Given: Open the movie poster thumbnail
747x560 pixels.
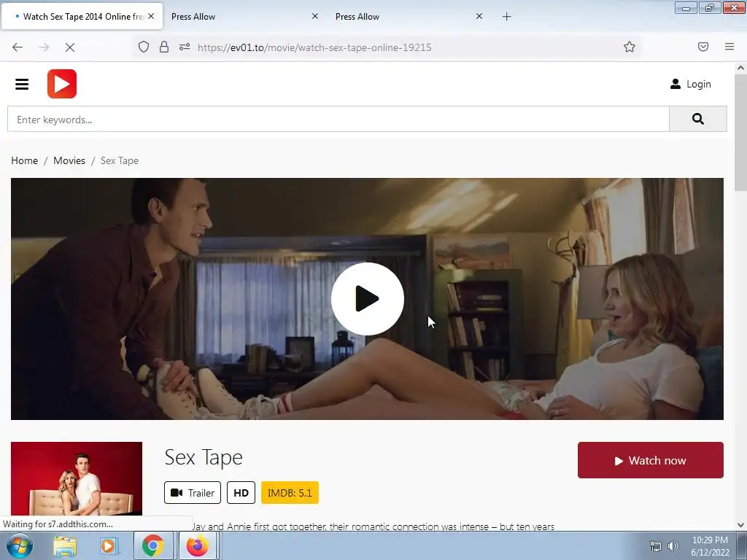Looking at the screenshot, I should [76, 478].
